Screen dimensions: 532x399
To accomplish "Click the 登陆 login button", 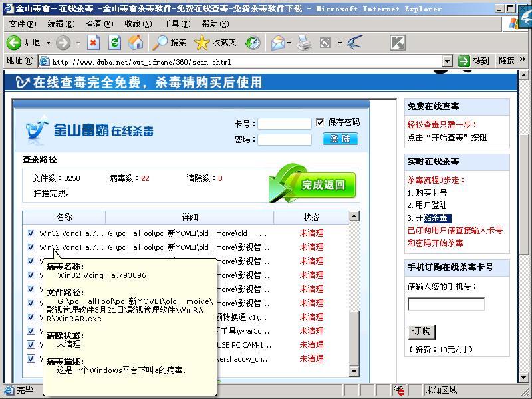I will 340,139.
